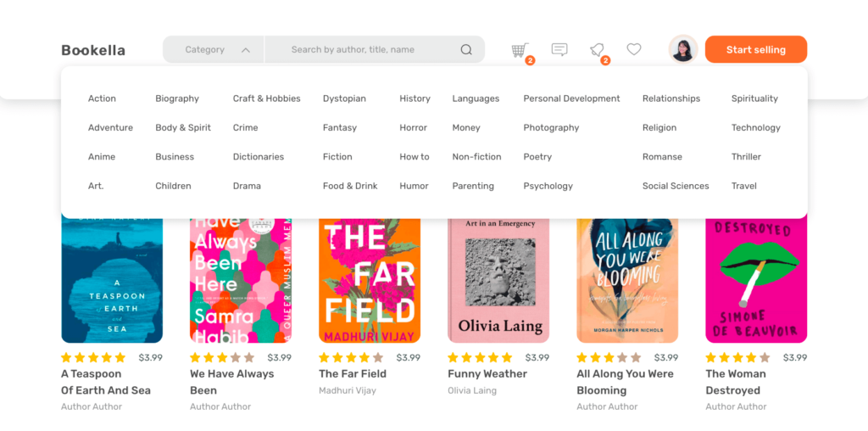Select the Travel category
The width and height of the screenshot is (868, 431).
tap(743, 186)
